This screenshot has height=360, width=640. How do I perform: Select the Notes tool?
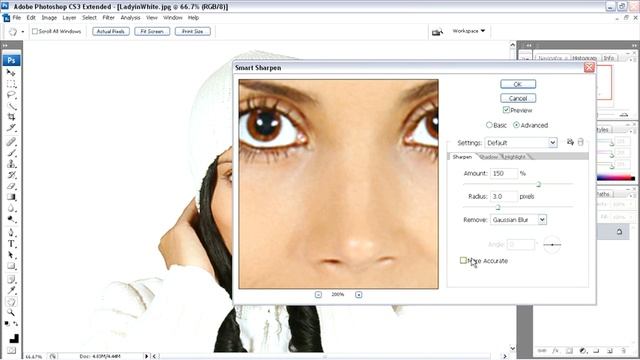point(11,280)
